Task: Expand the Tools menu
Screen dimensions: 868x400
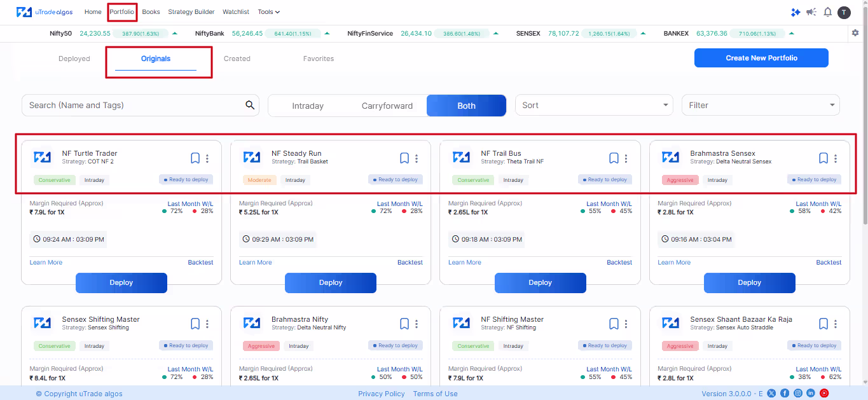Action: [268, 12]
